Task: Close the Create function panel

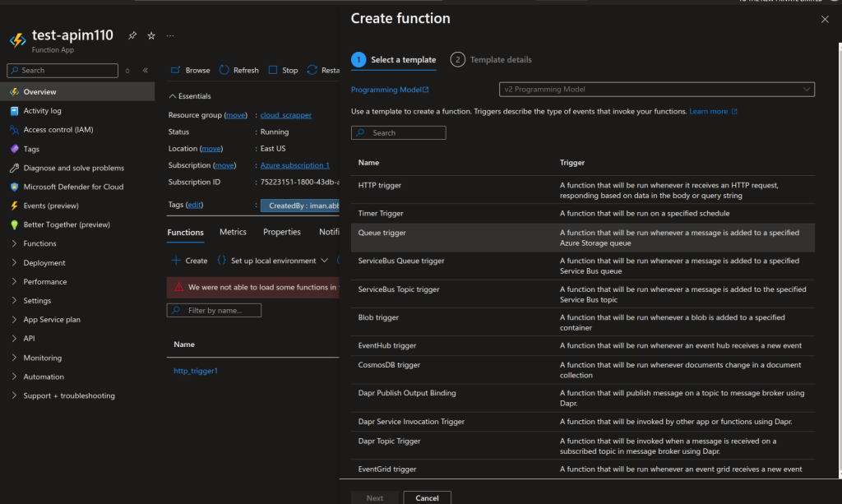Action: coord(825,20)
